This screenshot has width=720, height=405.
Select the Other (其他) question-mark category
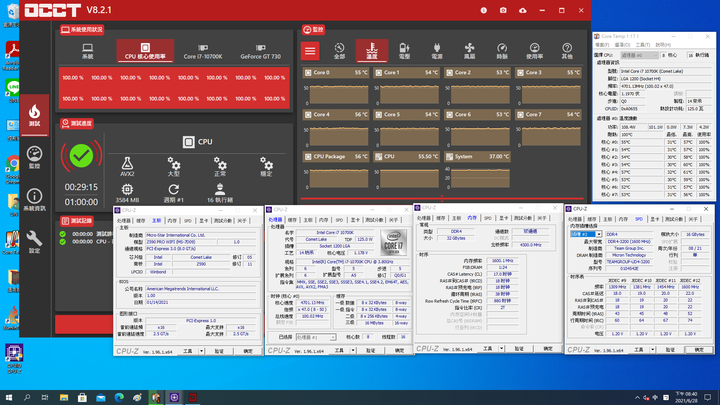pyautogui.click(x=567, y=51)
